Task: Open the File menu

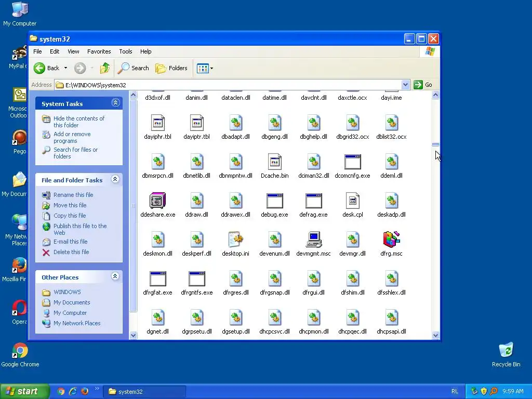Action: click(37, 51)
